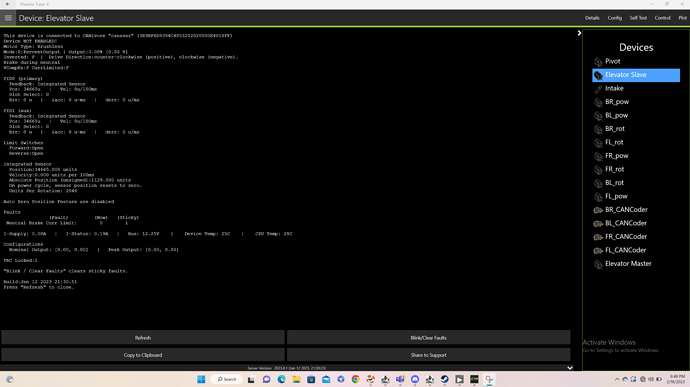This screenshot has height=387, width=690.
Task: Click Copy to Clipboard button
Action: (x=143, y=355)
